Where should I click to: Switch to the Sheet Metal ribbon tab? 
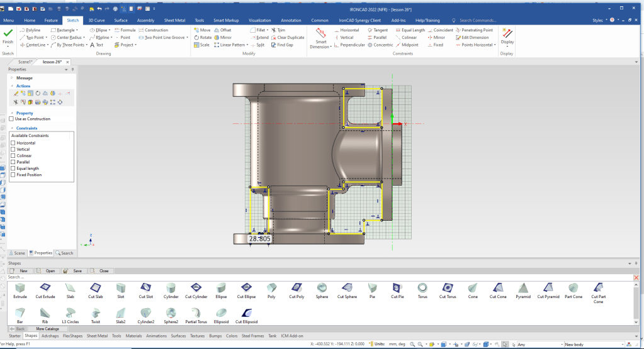(x=174, y=20)
